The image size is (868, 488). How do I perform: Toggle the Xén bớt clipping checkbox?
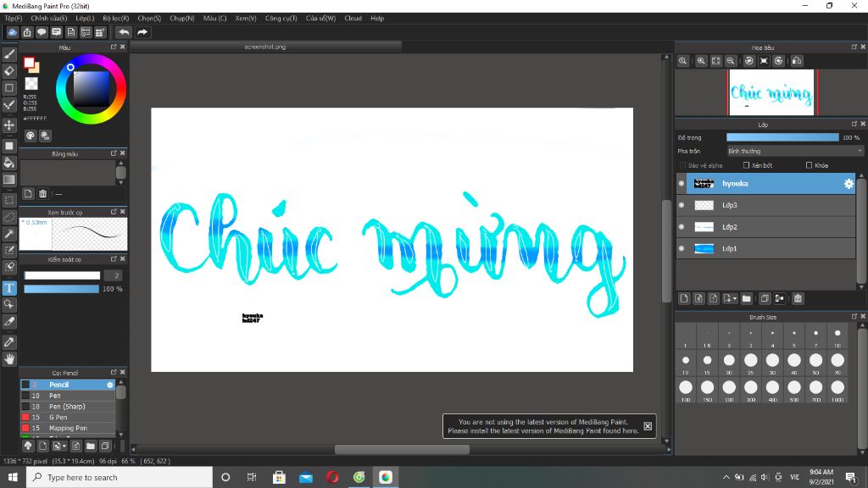[746, 165]
